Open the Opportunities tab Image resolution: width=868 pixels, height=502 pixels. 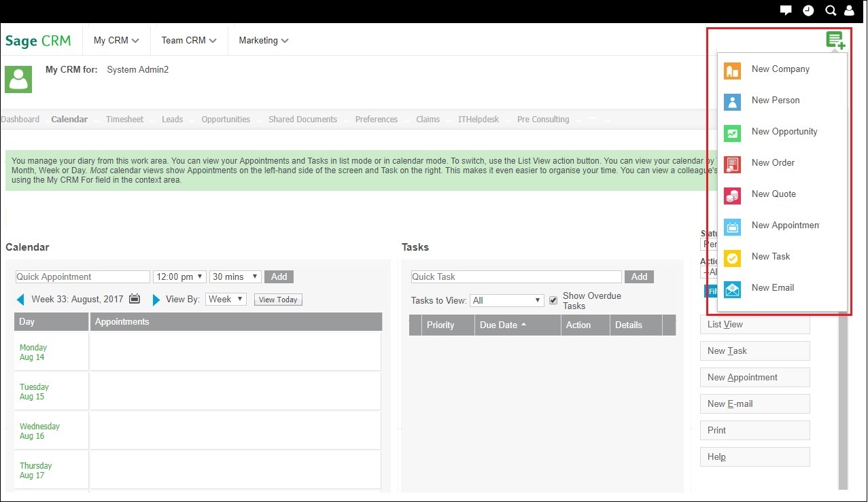pos(226,120)
